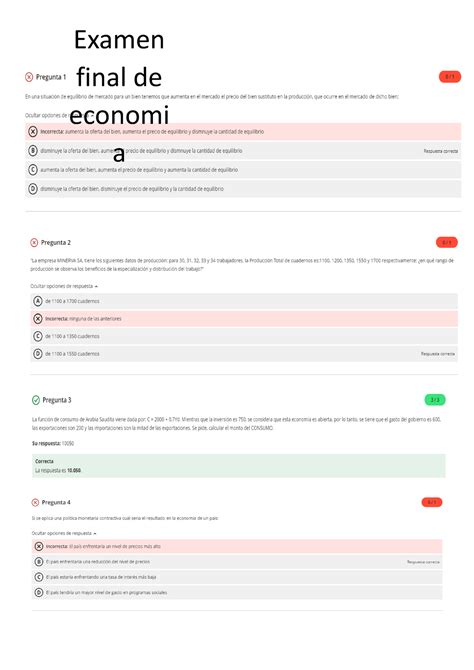Select option C in Pregunta 4
The height and width of the screenshot is (670, 474).
point(237,577)
